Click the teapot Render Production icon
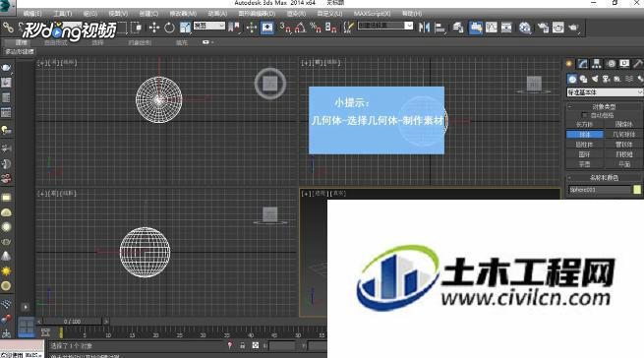 [573, 28]
